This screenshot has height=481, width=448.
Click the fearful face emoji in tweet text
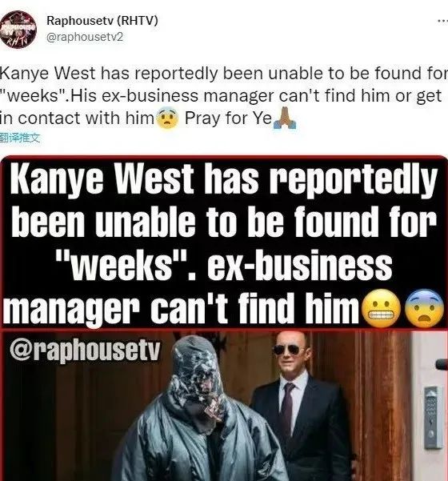167,120
